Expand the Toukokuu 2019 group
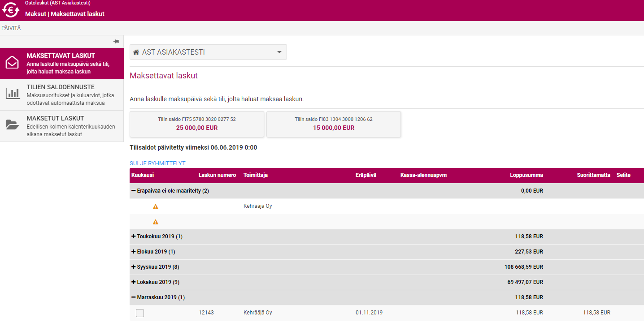The width and height of the screenshot is (644, 331). pyautogui.click(x=134, y=236)
